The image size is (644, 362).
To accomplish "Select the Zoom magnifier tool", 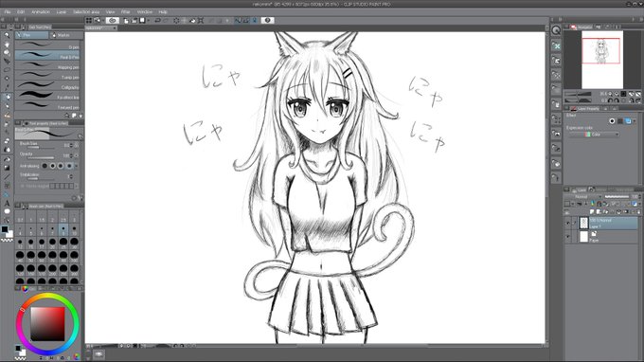I will (7, 35).
